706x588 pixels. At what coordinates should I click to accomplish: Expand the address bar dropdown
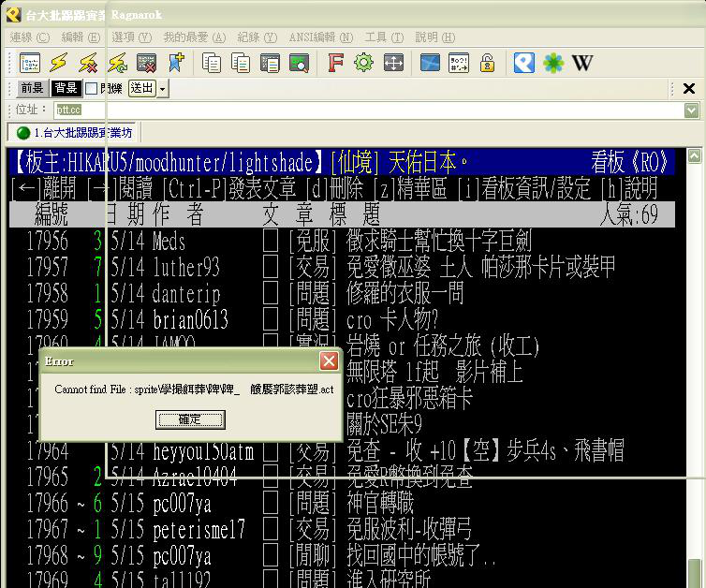click(692, 110)
